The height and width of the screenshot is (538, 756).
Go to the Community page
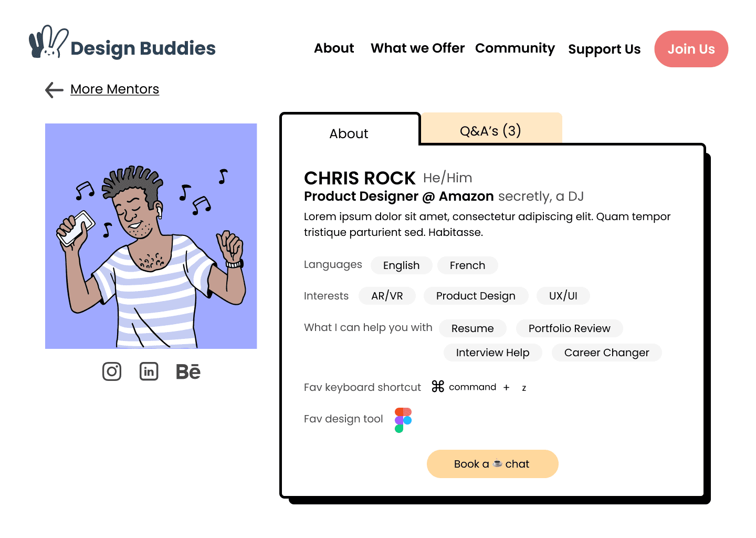514,48
